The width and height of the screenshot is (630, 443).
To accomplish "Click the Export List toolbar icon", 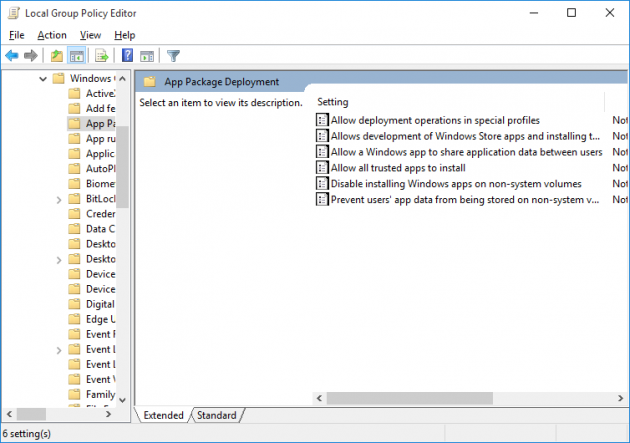I will [x=102, y=55].
